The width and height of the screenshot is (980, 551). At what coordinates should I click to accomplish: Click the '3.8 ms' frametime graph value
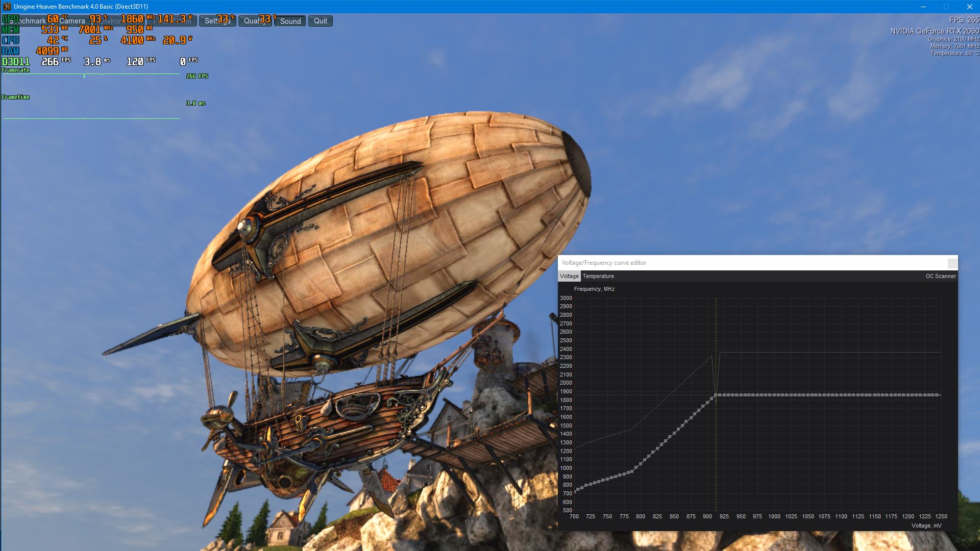[x=195, y=103]
